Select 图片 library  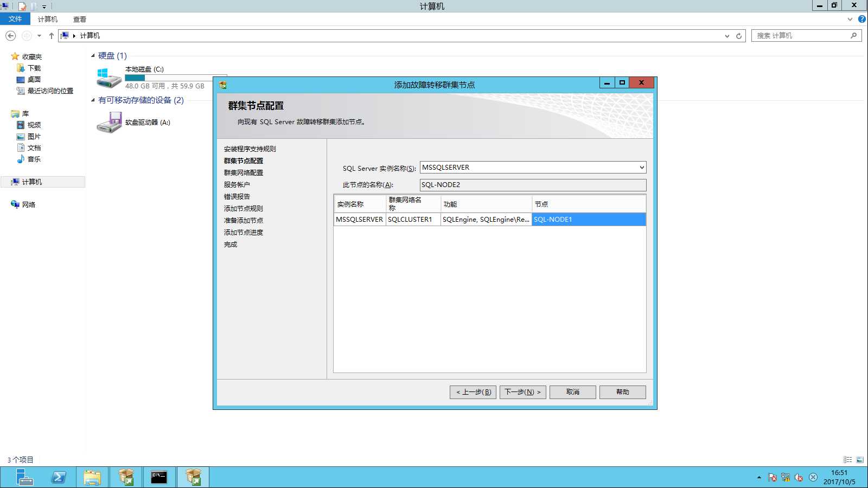click(x=34, y=137)
